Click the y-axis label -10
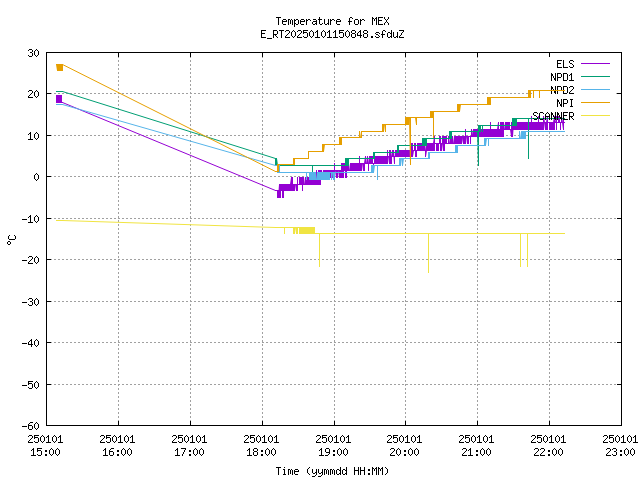Viewport: 640px width, 480px height. (x=31, y=219)
